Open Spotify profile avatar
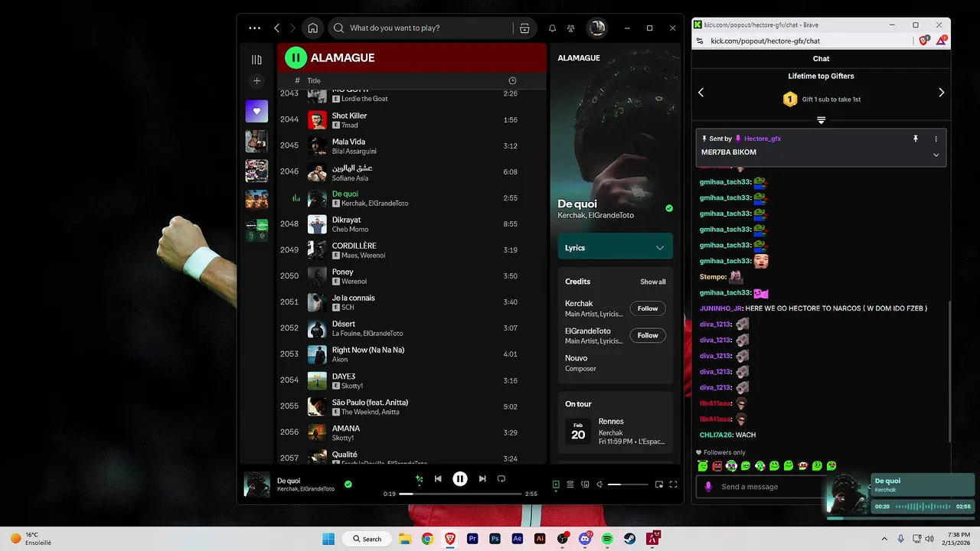980x551 pixels. [596, 28]
